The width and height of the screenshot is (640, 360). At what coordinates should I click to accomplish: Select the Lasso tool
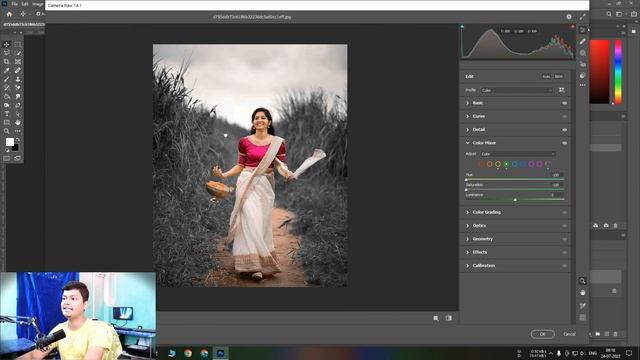pos(7,53)
